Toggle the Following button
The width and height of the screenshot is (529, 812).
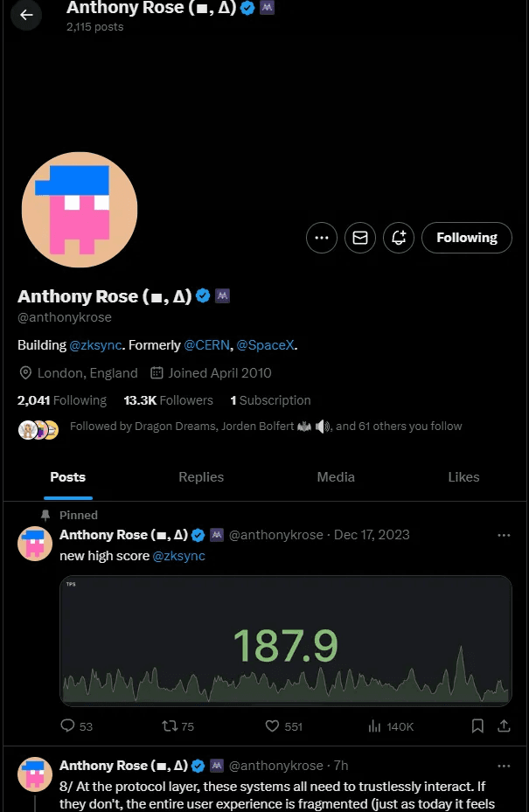point(467,238)
